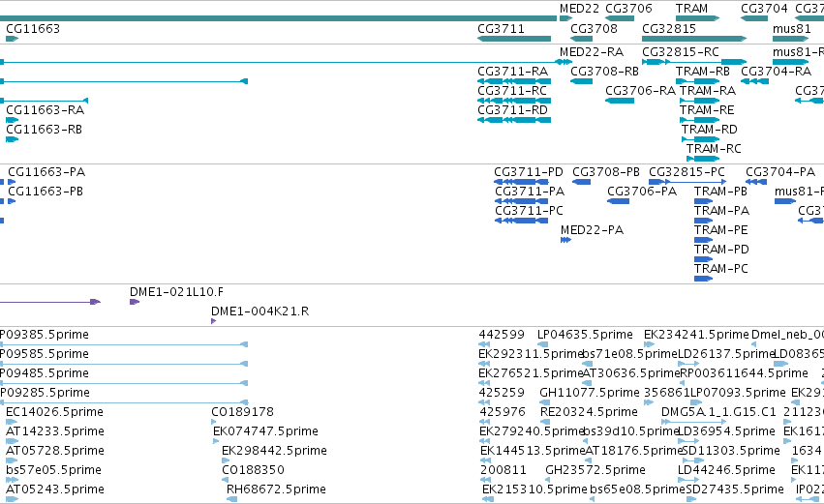Select the RH68672.5prime EST label

coord(276,489)
